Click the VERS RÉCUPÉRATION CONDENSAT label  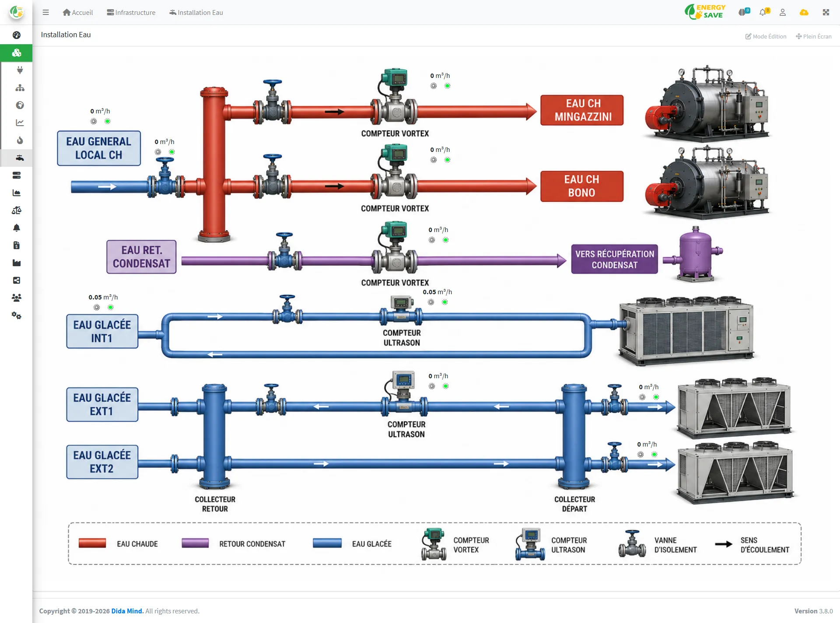[x=614, y=259]
